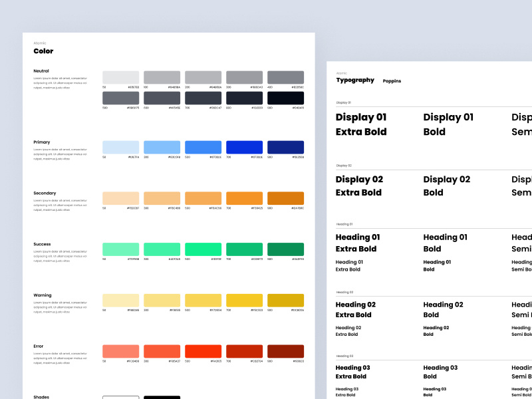The height and width of the screenshot is (399, 532).
Task: Pick the Error 900 dark red swatch
Action: click(x=285, y=351)
